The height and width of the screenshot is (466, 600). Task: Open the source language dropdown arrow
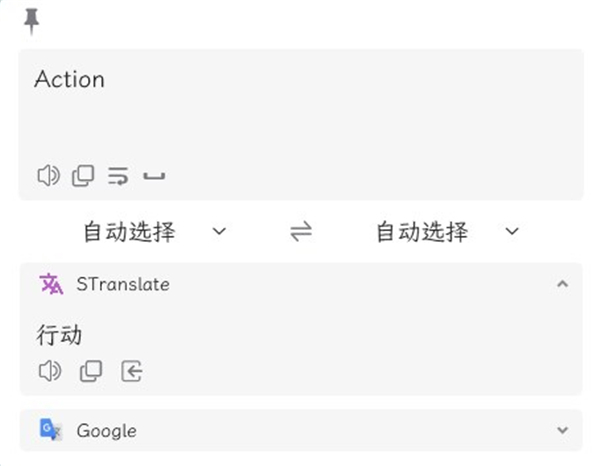(x=220, y=232)
